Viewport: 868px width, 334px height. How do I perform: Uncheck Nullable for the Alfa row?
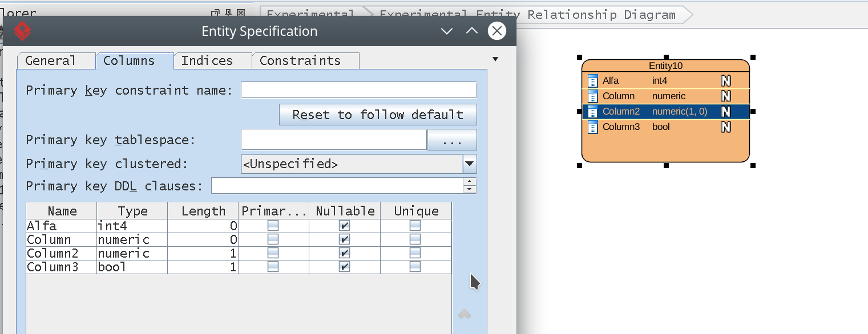tap(345, 225)
